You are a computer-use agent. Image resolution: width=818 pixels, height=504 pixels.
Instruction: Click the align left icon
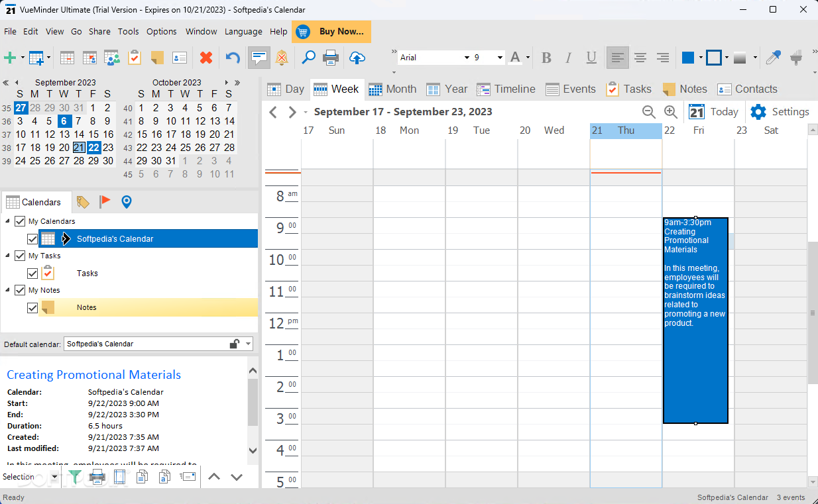pyautogui.click(x=617, y=58)
